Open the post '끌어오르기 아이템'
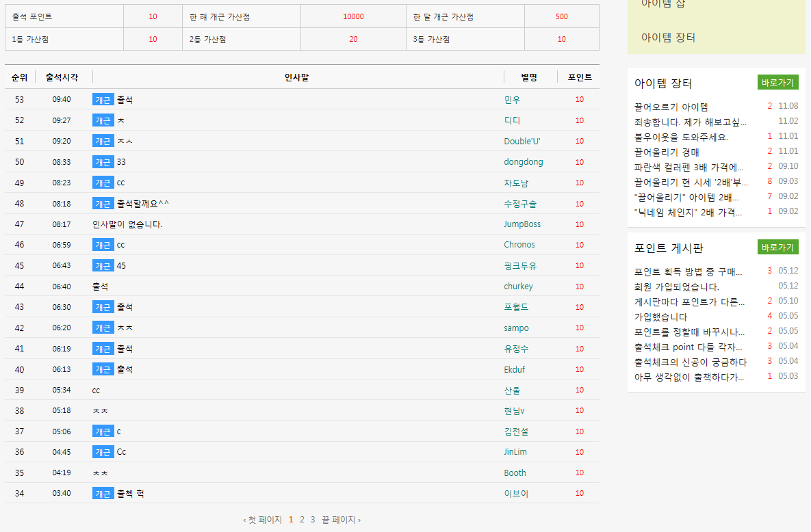This screenshot has height=532, width=811. (x=671, y=107)
